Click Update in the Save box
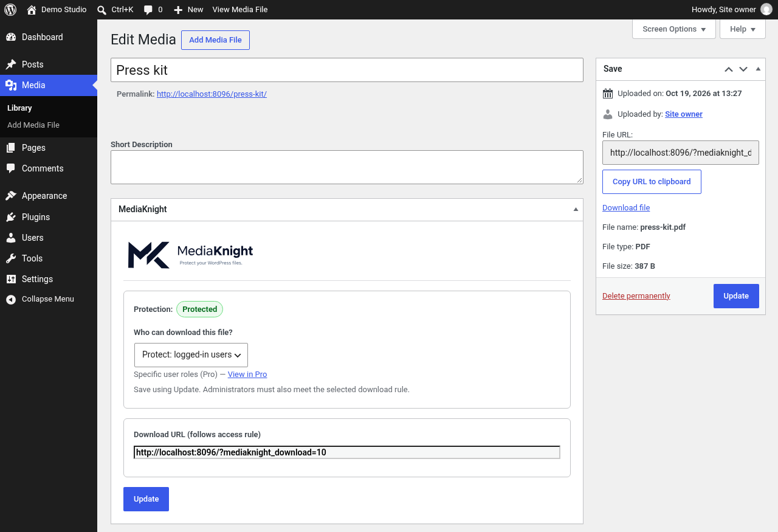The image size is (778, 532). 736,296
